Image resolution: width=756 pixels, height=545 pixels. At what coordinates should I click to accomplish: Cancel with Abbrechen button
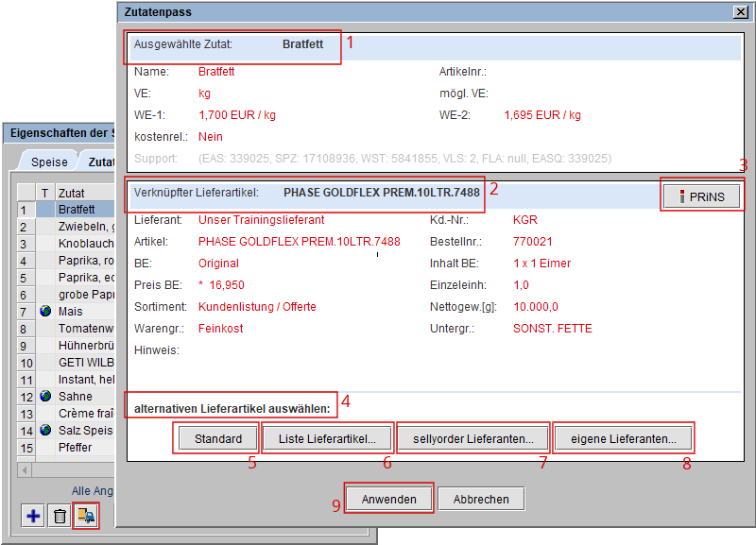pyautogui.click(x=481, y=499)
